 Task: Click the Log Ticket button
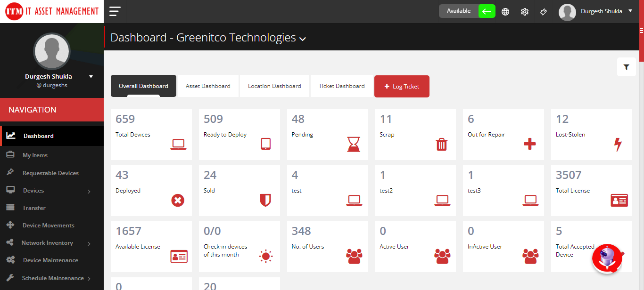click(x=402, y=87)
